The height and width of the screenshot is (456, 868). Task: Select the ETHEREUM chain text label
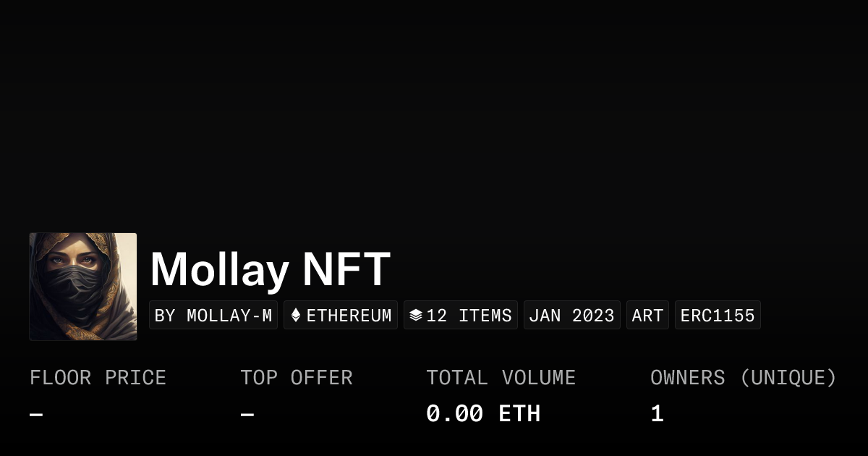pyautogui.click(x=349, y=316)
